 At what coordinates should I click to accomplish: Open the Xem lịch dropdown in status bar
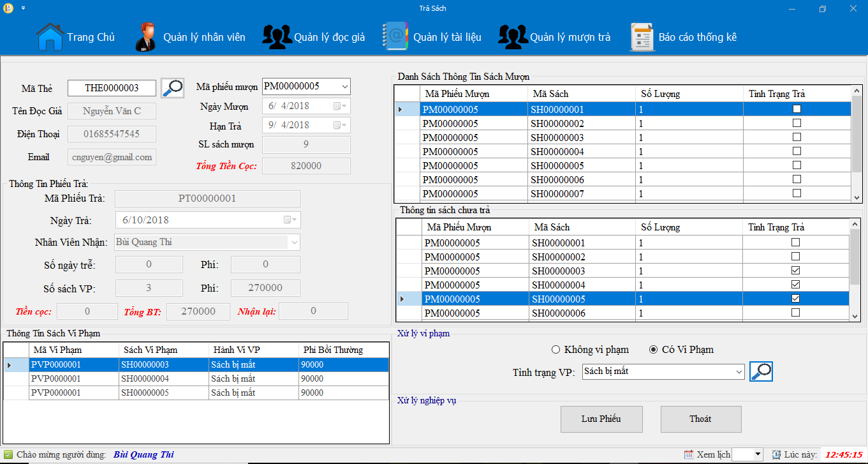pyautogui.click(x=758, y=454)
